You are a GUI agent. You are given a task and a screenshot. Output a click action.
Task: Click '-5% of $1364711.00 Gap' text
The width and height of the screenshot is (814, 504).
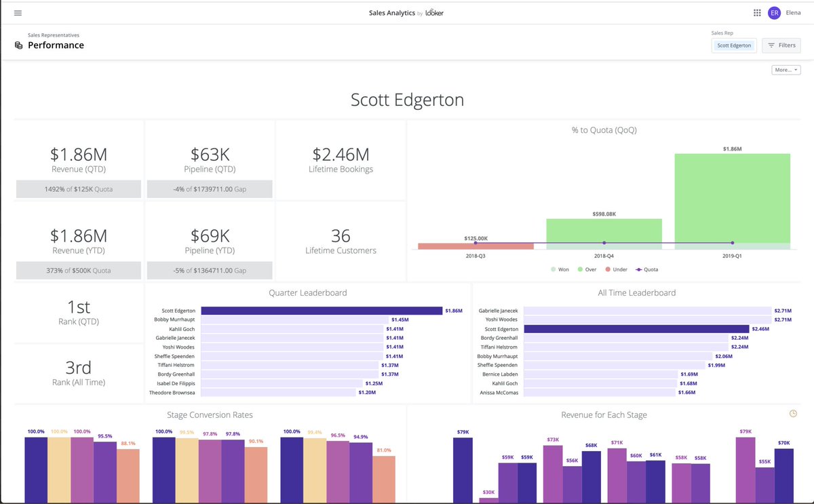(210, 271)
